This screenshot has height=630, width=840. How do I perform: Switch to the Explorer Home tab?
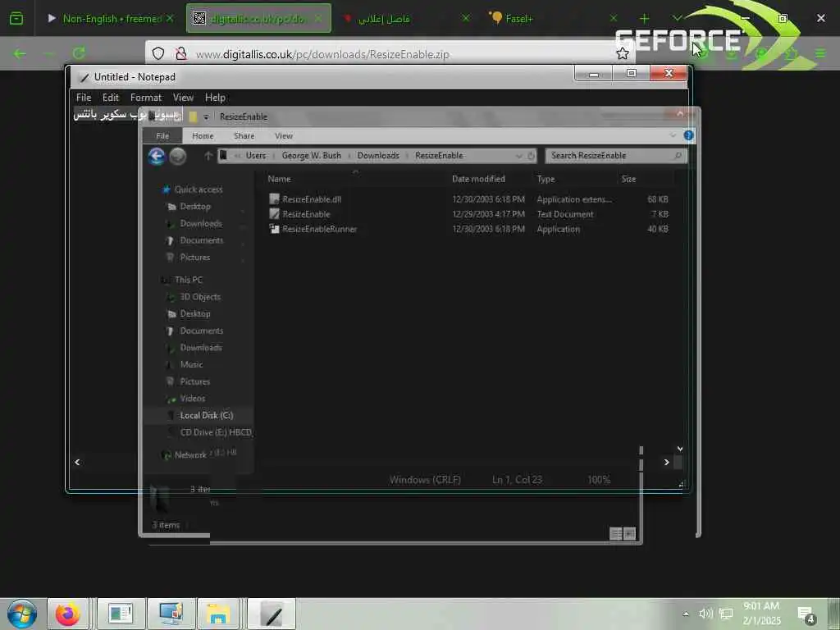[x=203, y=135]
